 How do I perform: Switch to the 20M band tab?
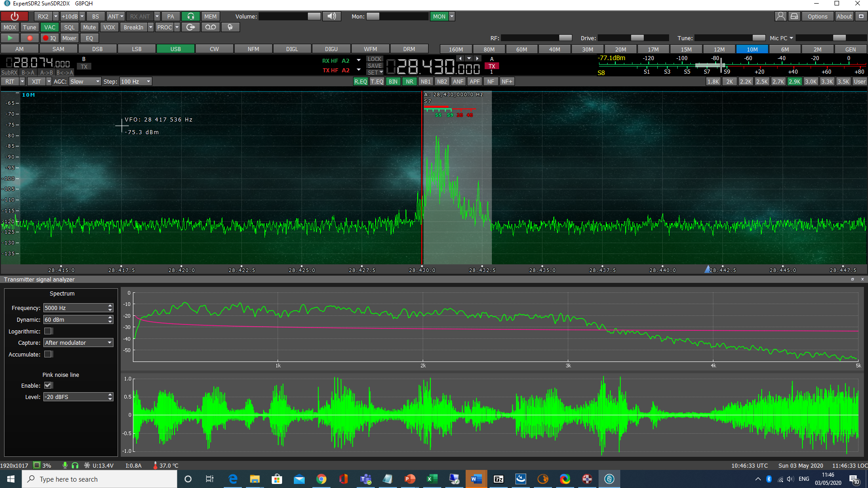coord(620,49)
